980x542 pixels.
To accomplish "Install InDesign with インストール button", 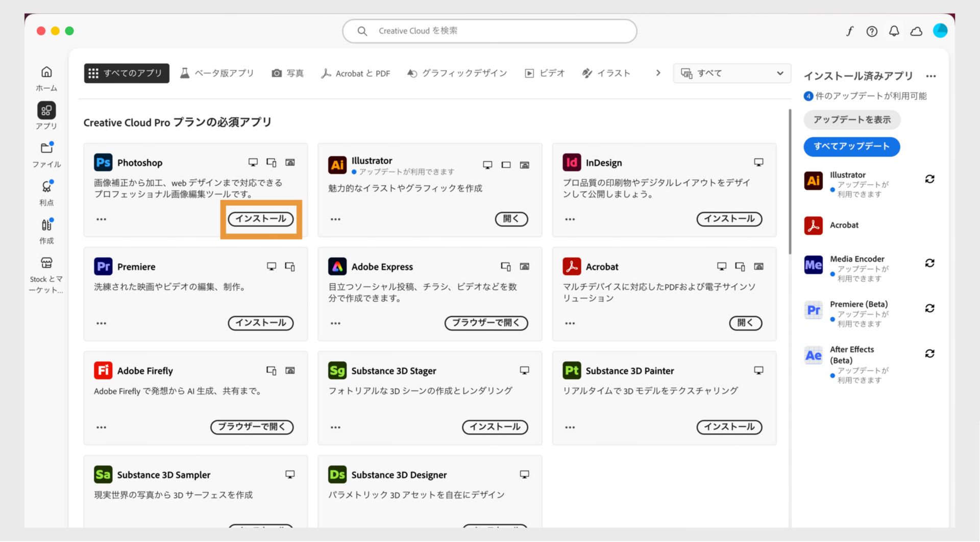I will [729, 219].
